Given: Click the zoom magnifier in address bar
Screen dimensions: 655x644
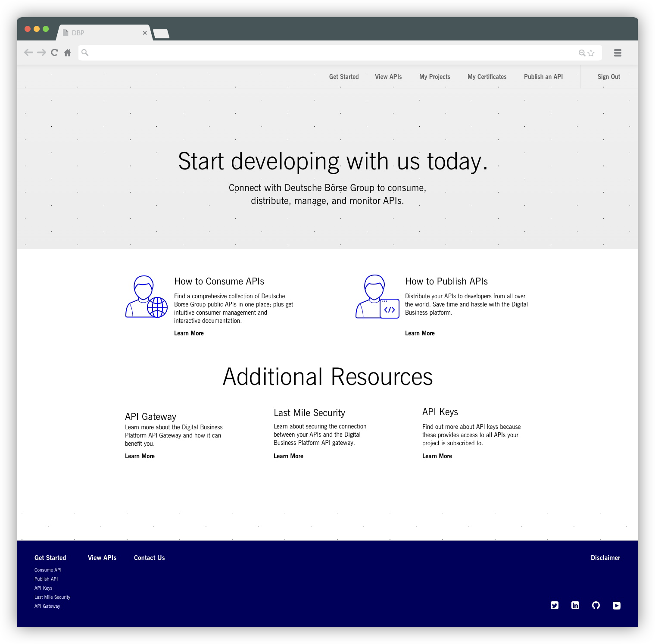Looking at the screenshot, I should (582, 53).
